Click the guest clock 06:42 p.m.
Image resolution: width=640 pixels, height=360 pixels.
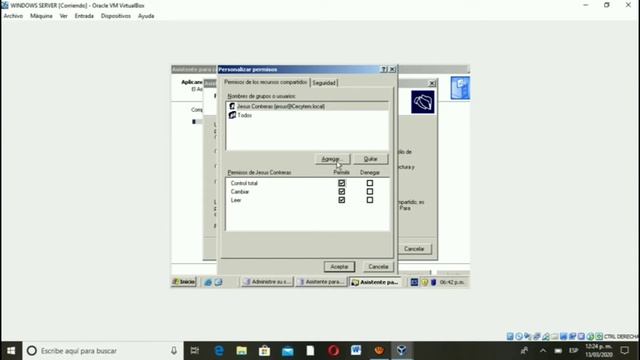pos(452,282)
